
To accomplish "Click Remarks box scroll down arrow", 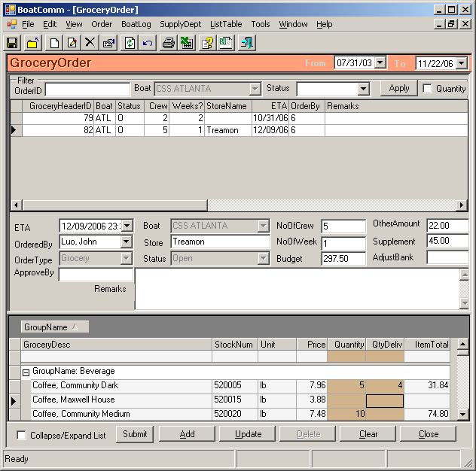I will pyautogui.click(x=464, y=303).
